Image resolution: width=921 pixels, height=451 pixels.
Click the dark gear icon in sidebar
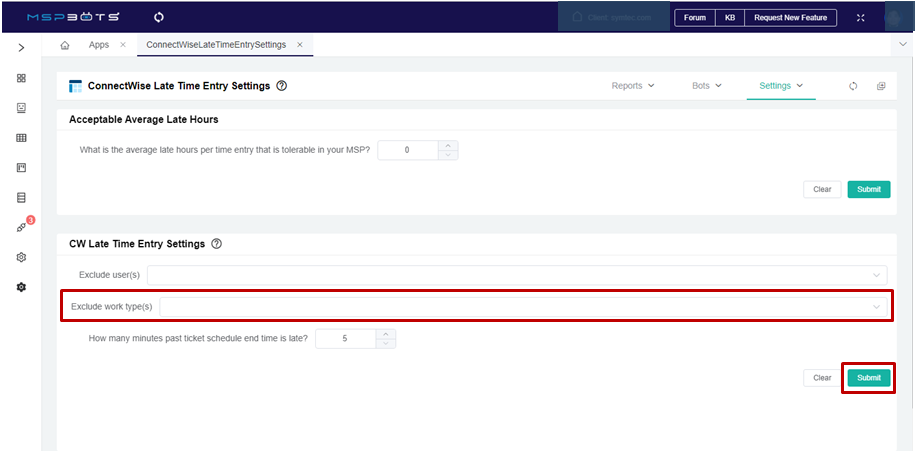point(21,287)
